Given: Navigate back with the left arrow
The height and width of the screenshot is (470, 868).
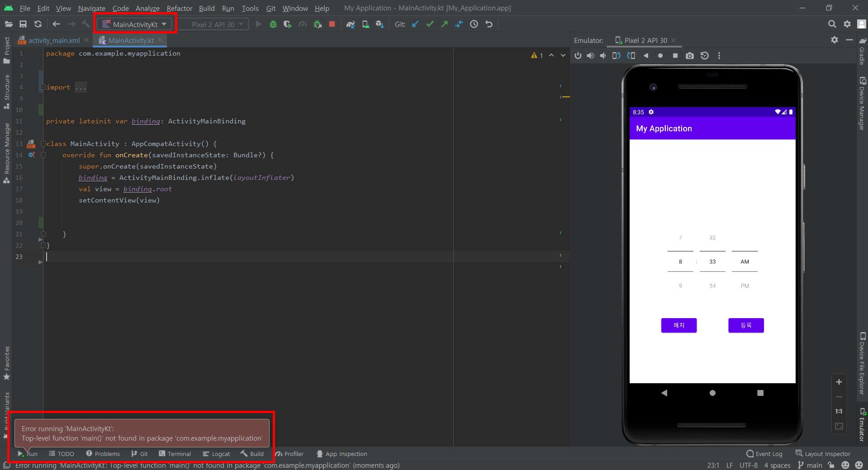Looking at the screenshot, I should coord(56,24).
